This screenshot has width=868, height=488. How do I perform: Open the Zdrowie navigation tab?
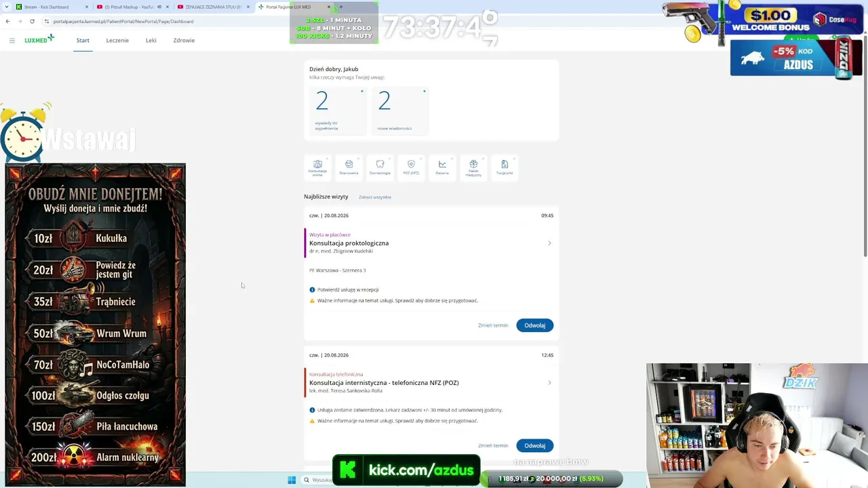pyautogui.click(x=184, y=41)
